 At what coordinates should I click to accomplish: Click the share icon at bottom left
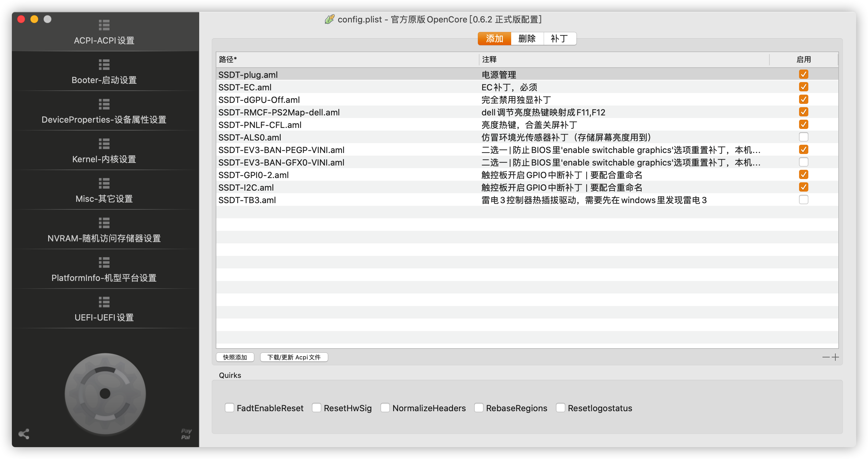(x=24, y=434)
